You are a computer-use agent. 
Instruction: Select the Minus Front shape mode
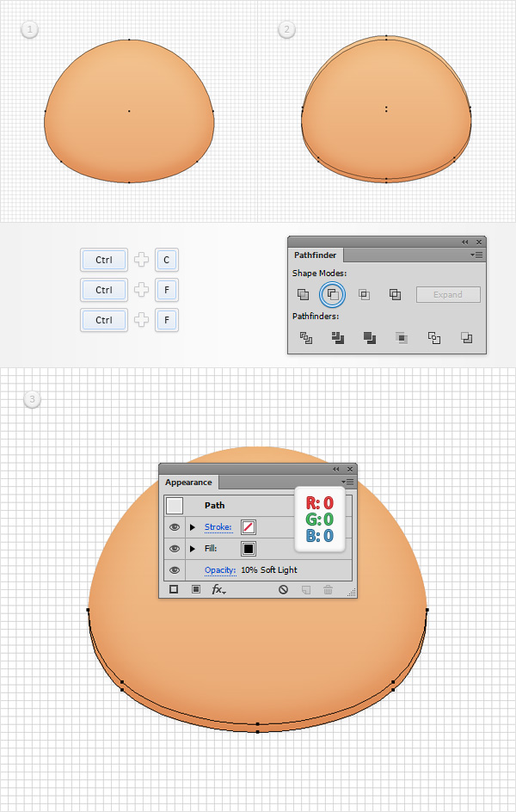tap(332, 295)
